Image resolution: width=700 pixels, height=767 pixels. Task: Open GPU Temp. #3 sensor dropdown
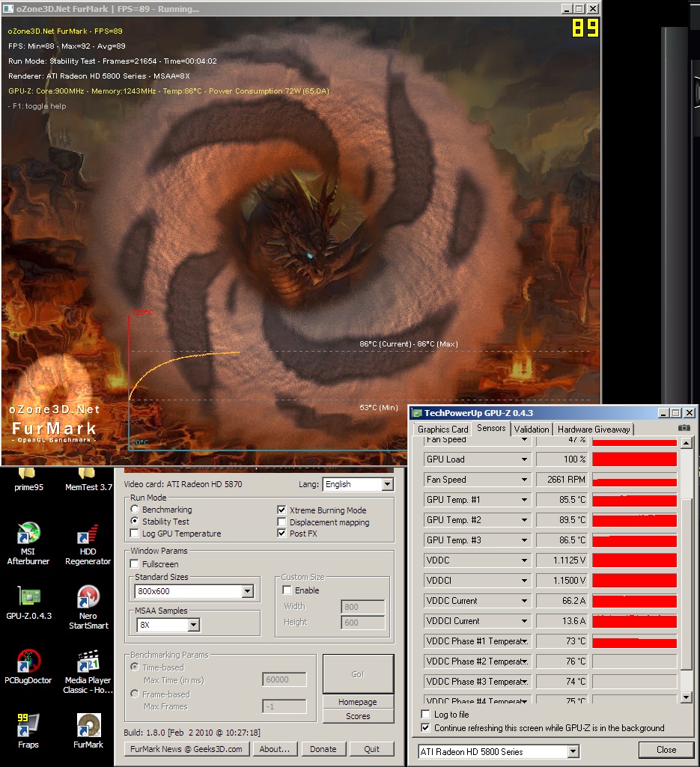coord(524,540)
